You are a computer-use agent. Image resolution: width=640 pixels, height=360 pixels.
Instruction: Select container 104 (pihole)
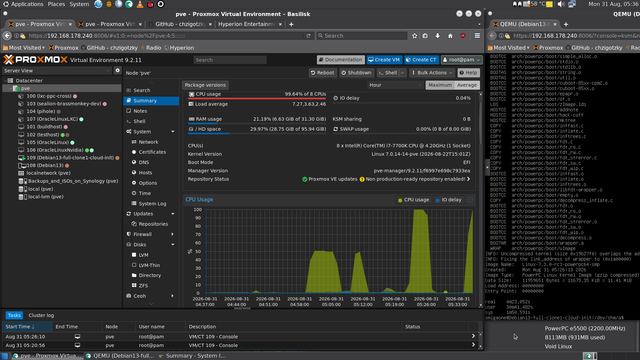40,111
